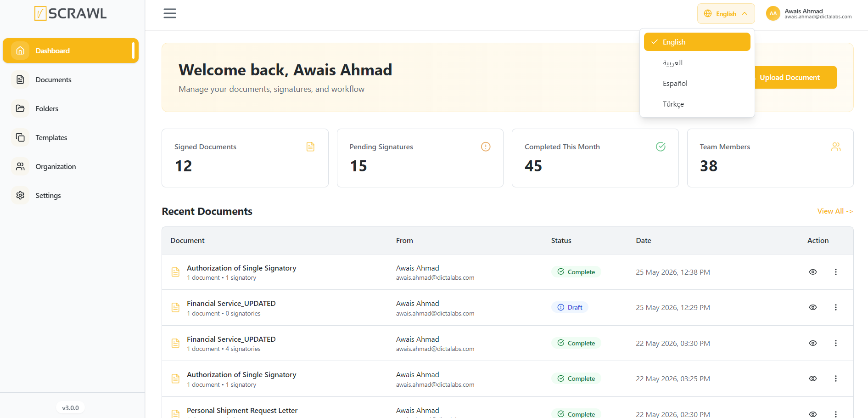This screenshot has width=868, height=418.
Task: Click the SCRAWL logo
Action: pos(70,13)
